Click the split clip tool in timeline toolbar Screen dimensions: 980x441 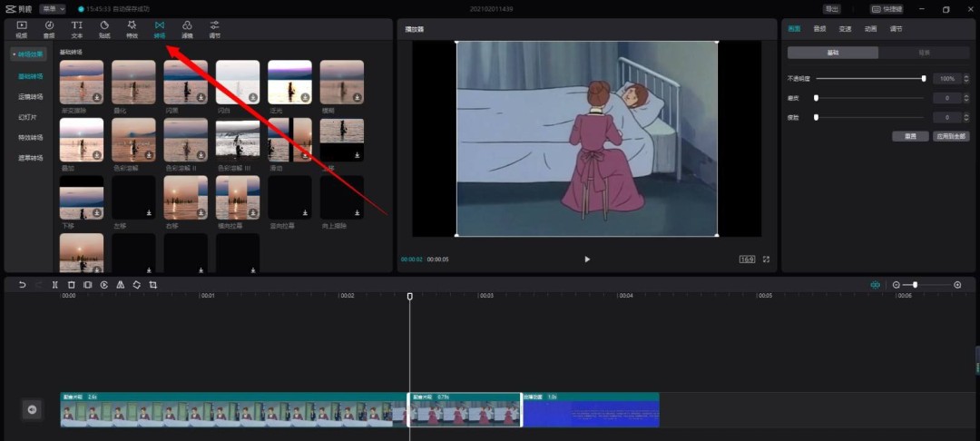pyautogui.click(x=55, y=285)
